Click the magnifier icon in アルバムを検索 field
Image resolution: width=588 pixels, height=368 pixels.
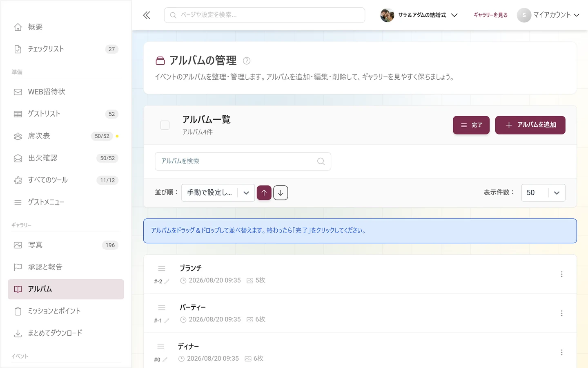coord(321,162)
